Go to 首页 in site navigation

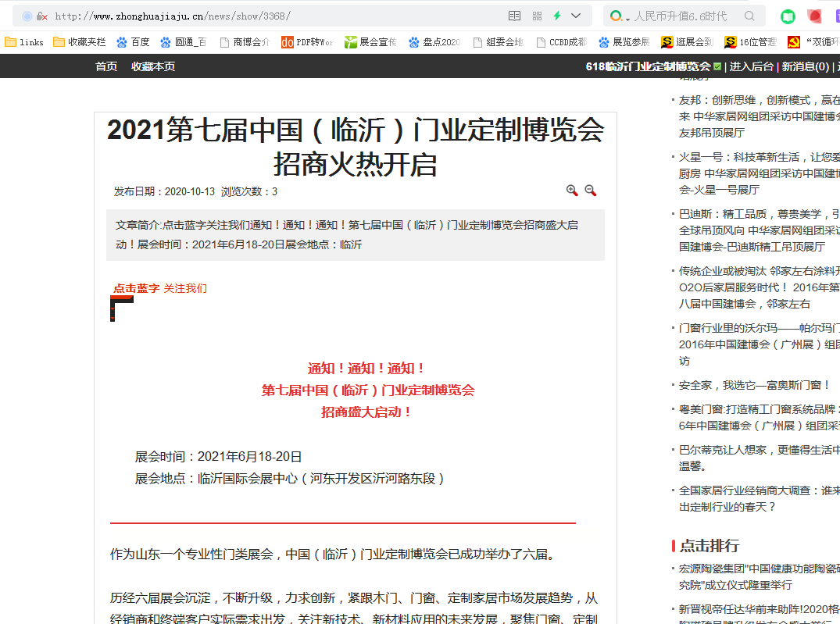point(106,66)
